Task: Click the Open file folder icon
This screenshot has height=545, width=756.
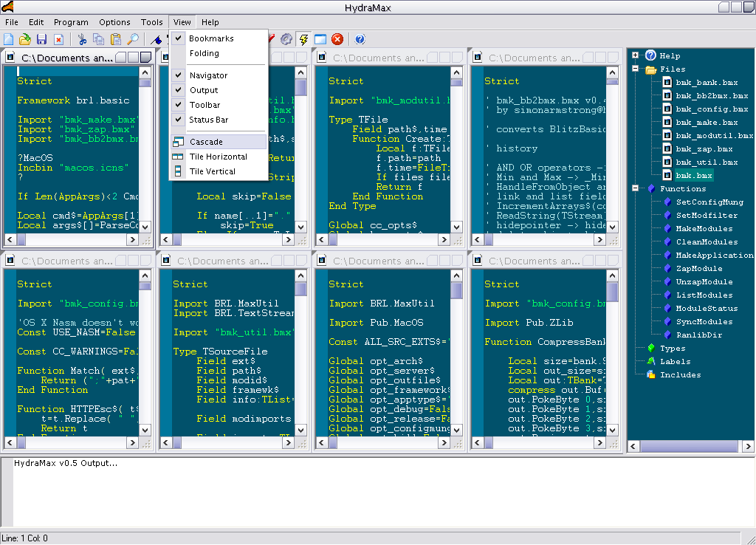Action: 25,39
